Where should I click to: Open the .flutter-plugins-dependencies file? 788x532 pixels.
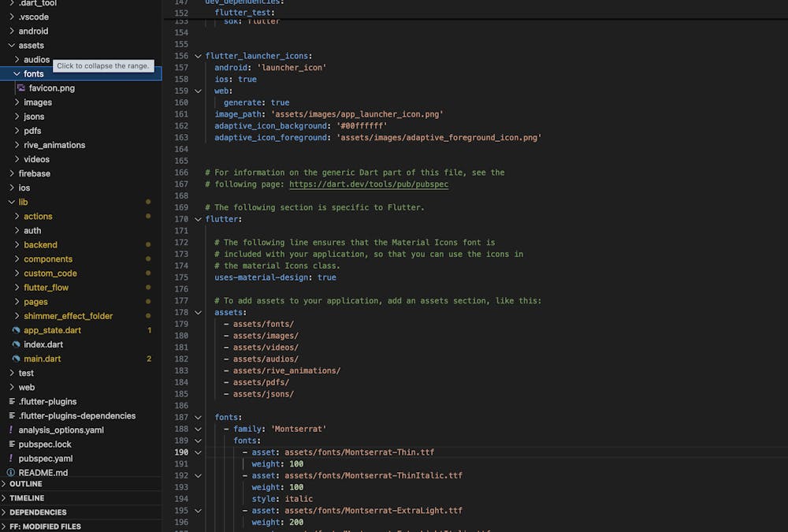(x=77, y=416)
